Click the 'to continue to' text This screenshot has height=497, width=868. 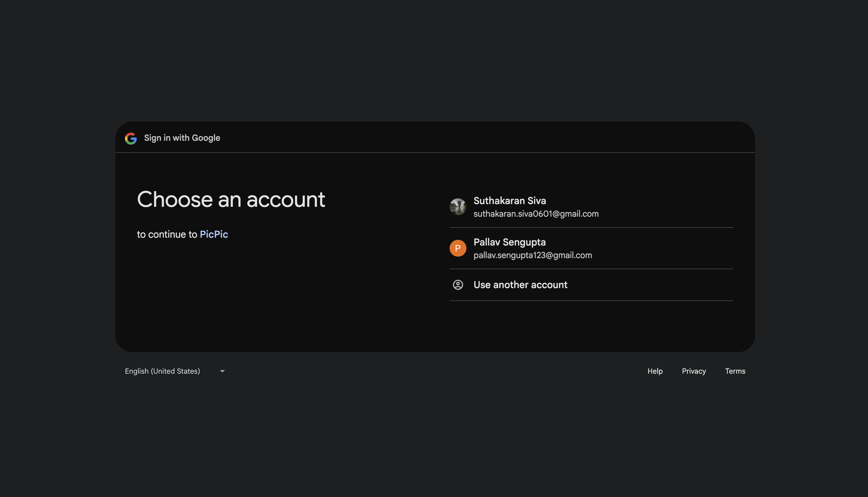click(x=167, y=234)
